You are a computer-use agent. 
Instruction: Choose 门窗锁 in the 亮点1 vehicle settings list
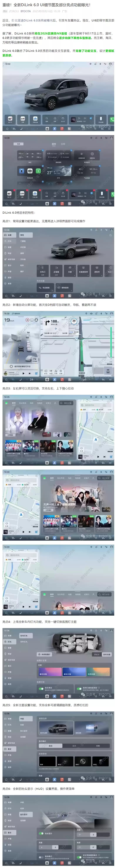click(x=23, y=241)
